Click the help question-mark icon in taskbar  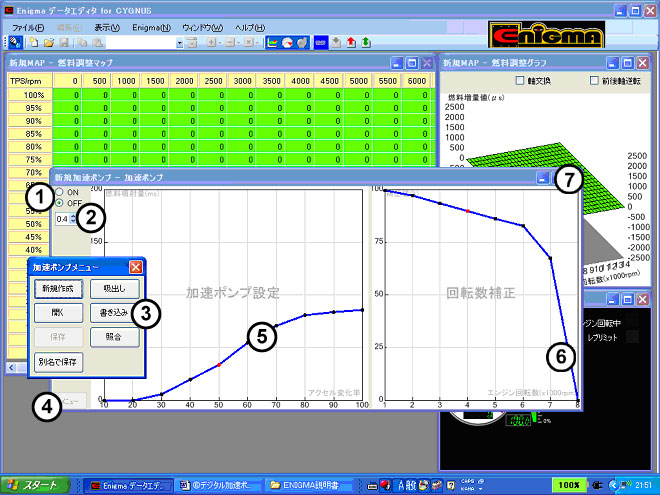(x=450, y=486)
